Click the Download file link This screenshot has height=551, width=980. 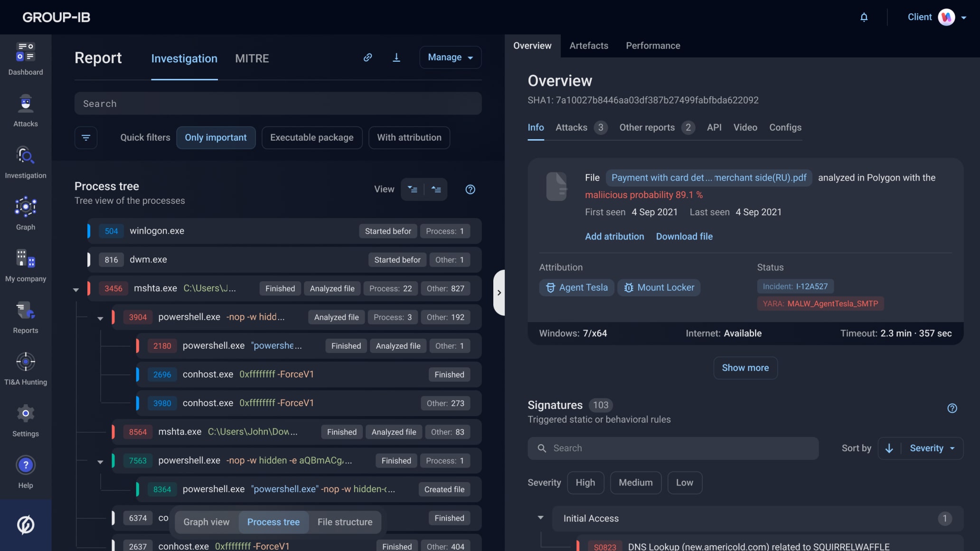(684, 237)
